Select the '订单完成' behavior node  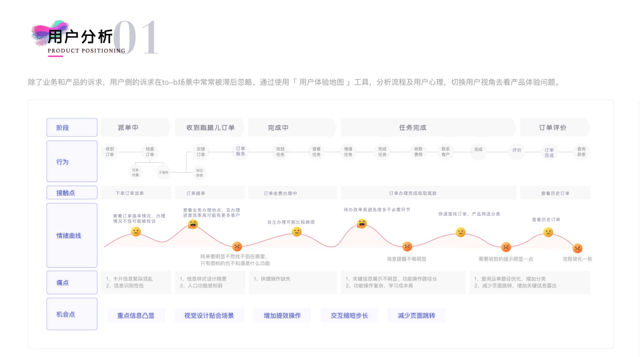(x=549, y=152)
